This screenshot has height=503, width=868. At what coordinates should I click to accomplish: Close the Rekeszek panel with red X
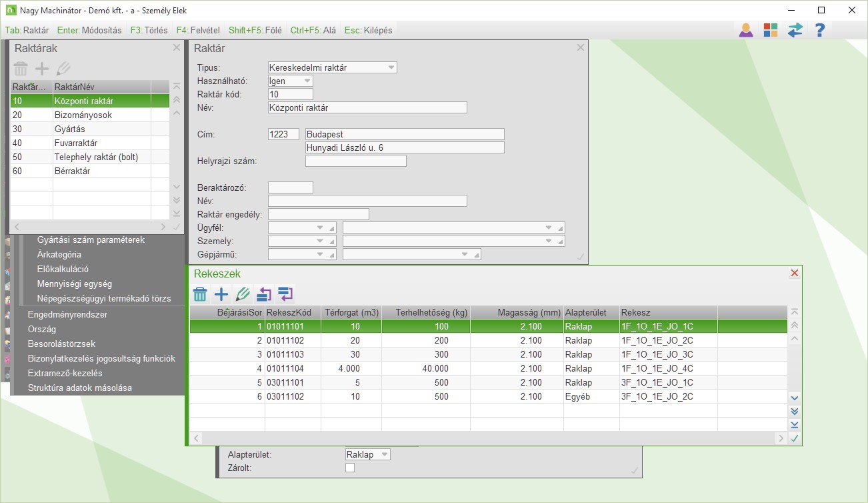pyautogui.click(x=794, y=274)
